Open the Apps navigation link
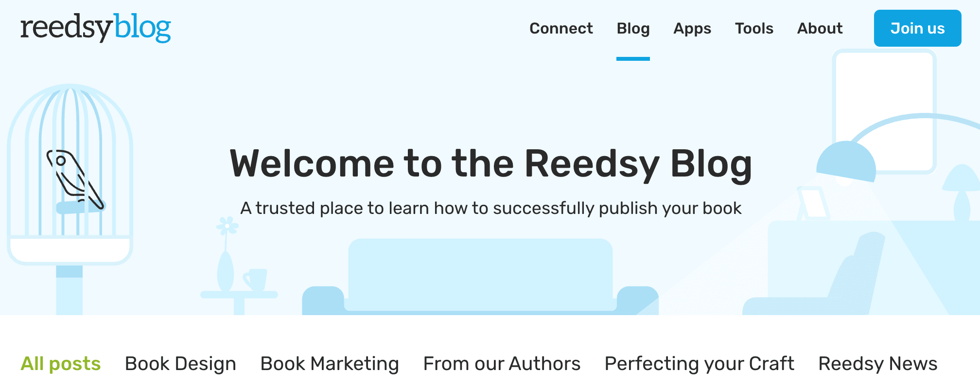The width and height of the screenshot is (980, 390). click(x=692, y=28)
